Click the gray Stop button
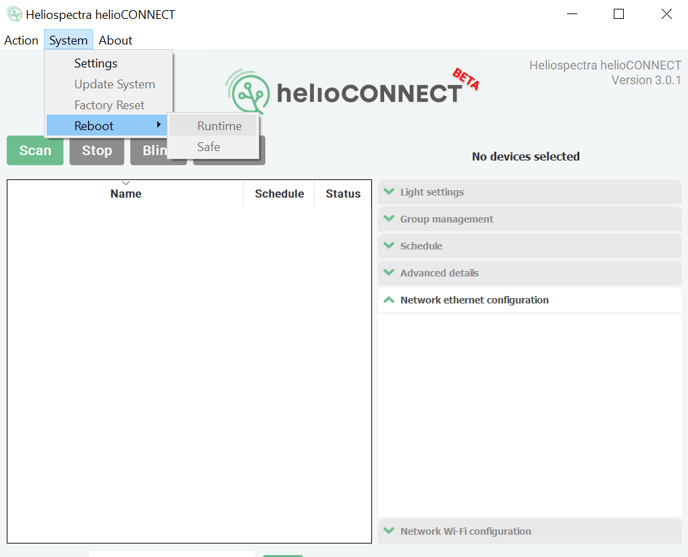The image size is (688, 557). click(x=97, y=151)
